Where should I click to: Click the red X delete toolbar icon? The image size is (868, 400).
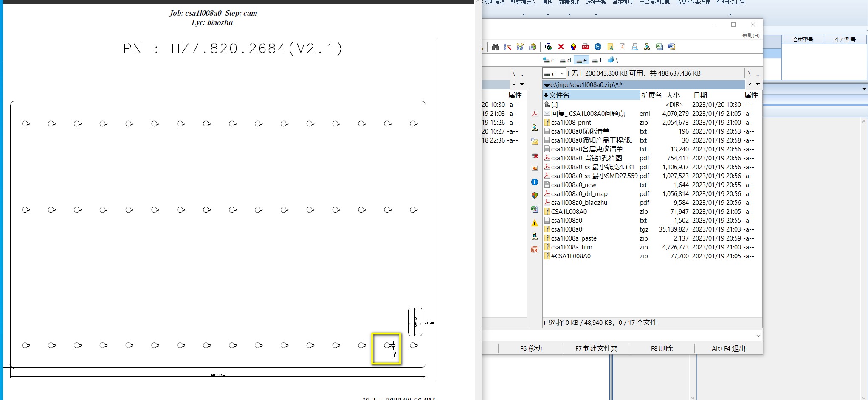[561, 47]
